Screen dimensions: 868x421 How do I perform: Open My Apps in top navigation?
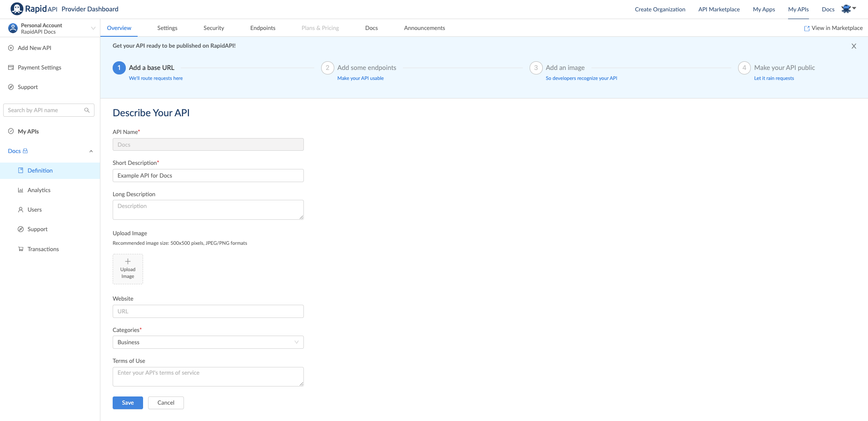point(764,9)
